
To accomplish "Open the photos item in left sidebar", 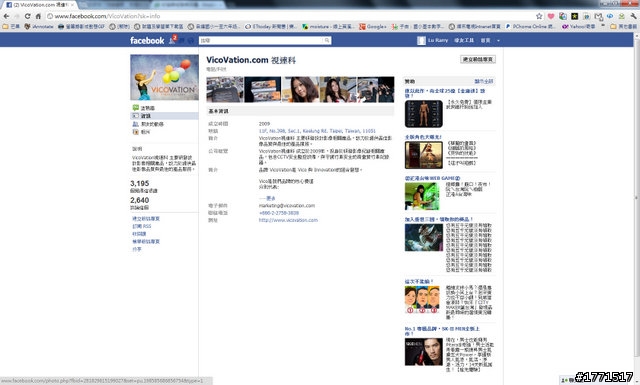I will coord(141,132).
